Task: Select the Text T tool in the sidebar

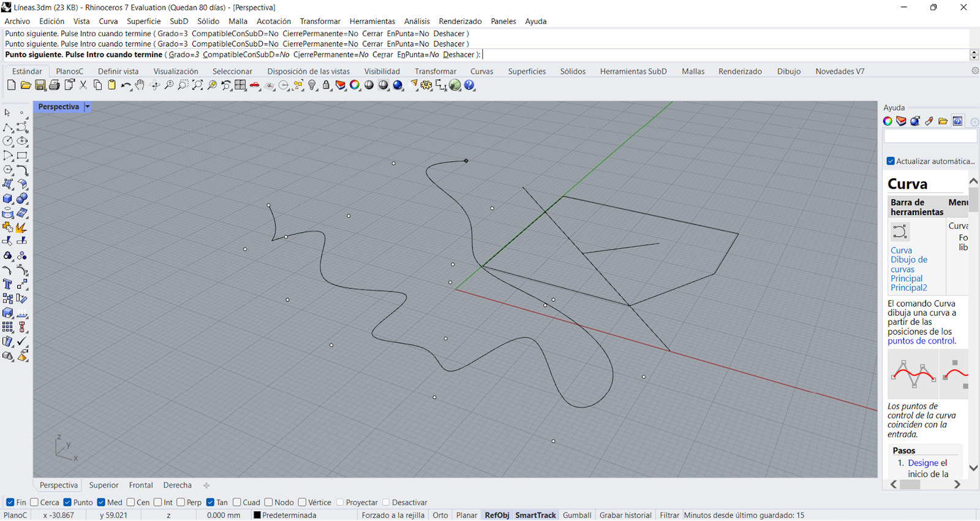Action: click(x=8, y=284)
